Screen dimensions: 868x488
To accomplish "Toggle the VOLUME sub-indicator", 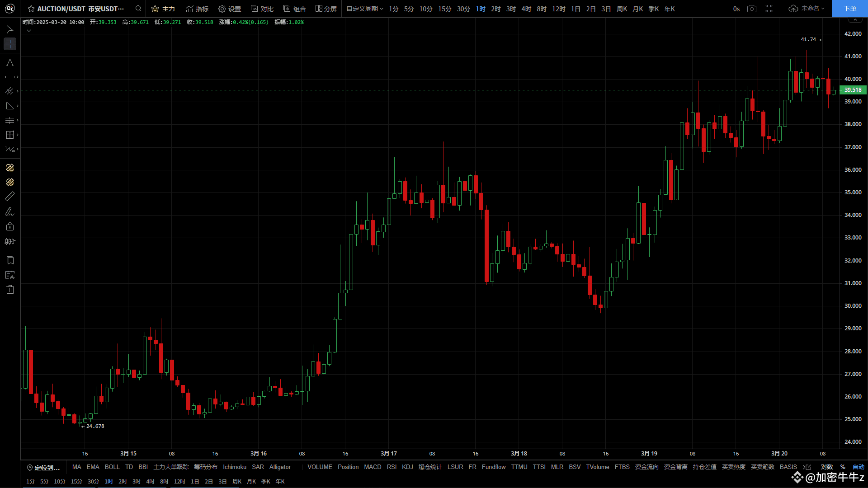I will point(320,467).
